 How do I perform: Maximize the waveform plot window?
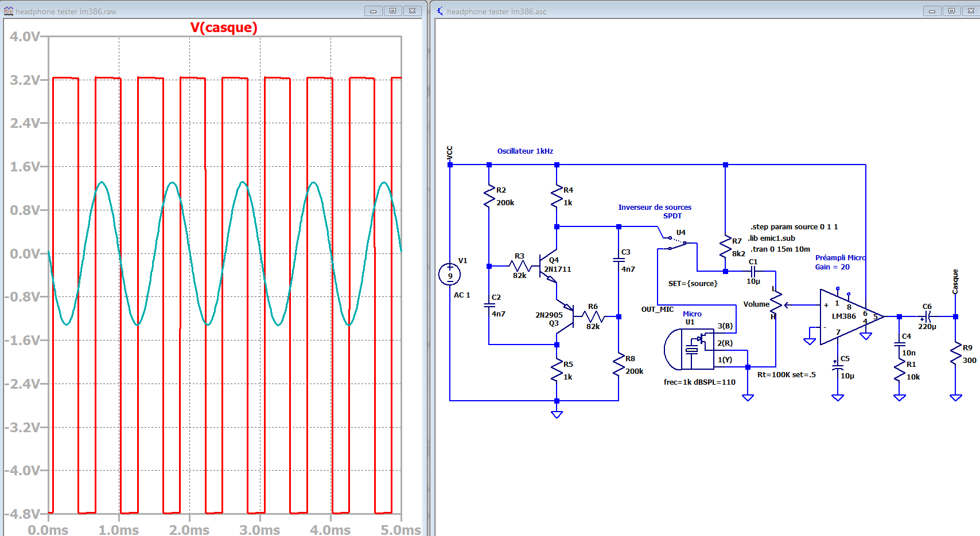click(x=393, y=11)
